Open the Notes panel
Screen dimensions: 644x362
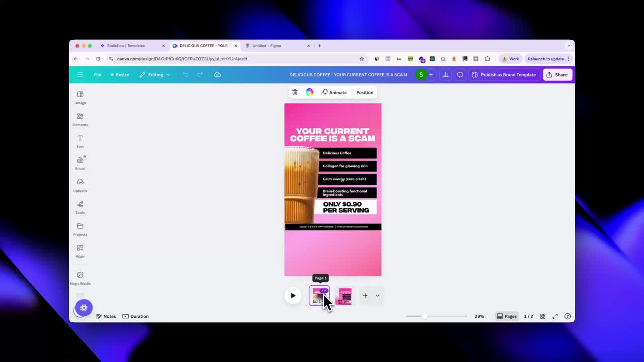click(106, 316)
